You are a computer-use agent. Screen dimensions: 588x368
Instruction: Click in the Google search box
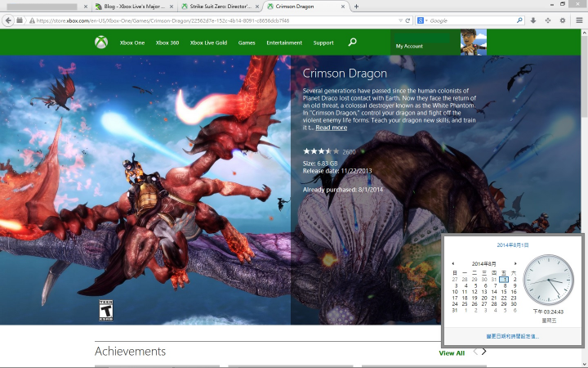coord(472,20)
